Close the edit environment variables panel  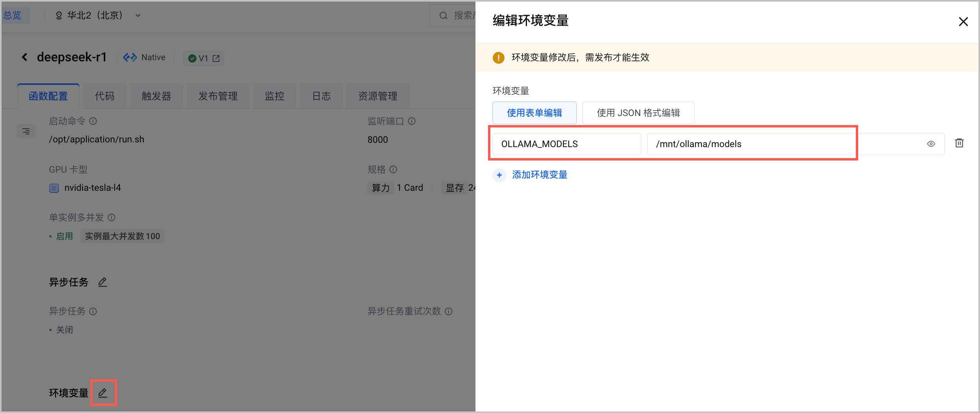click(963, 22)
